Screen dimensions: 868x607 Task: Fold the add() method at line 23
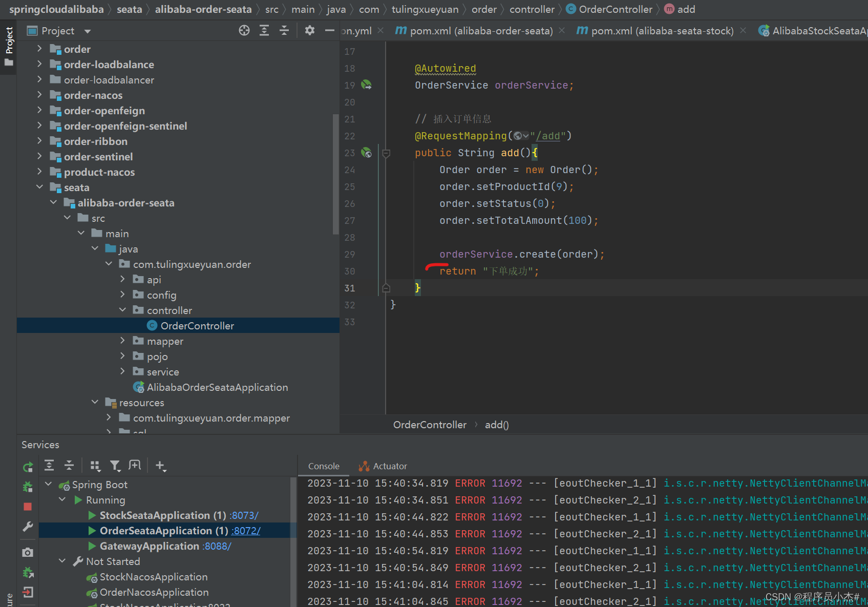(x=387, y=153)
